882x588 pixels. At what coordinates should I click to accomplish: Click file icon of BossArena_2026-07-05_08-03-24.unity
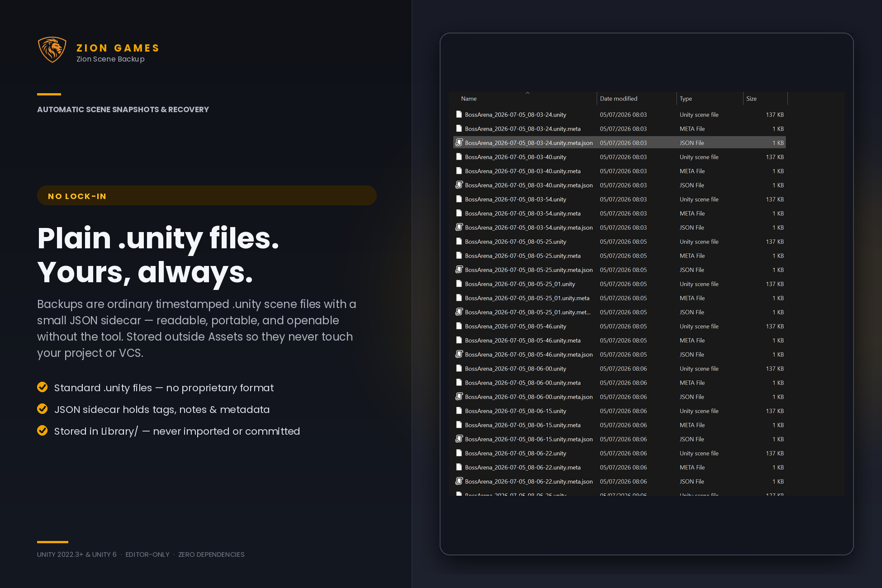coord(459,114)
